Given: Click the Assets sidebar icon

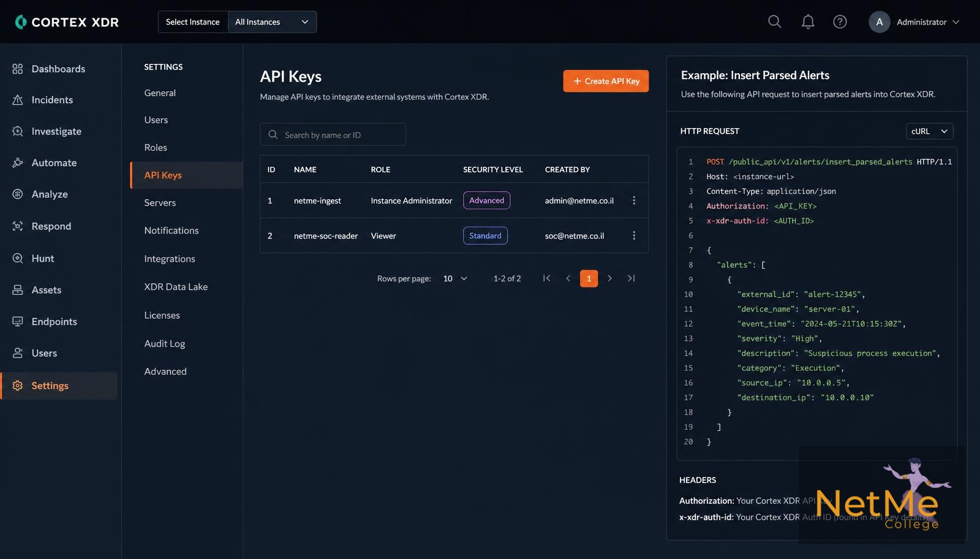Looking at the screenshot, I should point(18,290).
